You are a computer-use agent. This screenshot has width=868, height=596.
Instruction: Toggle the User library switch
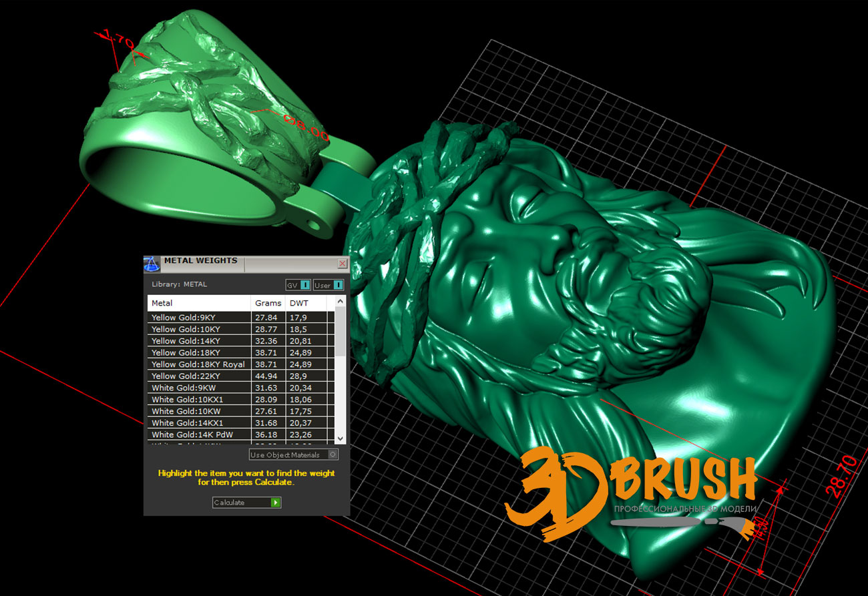pos(329,285)
